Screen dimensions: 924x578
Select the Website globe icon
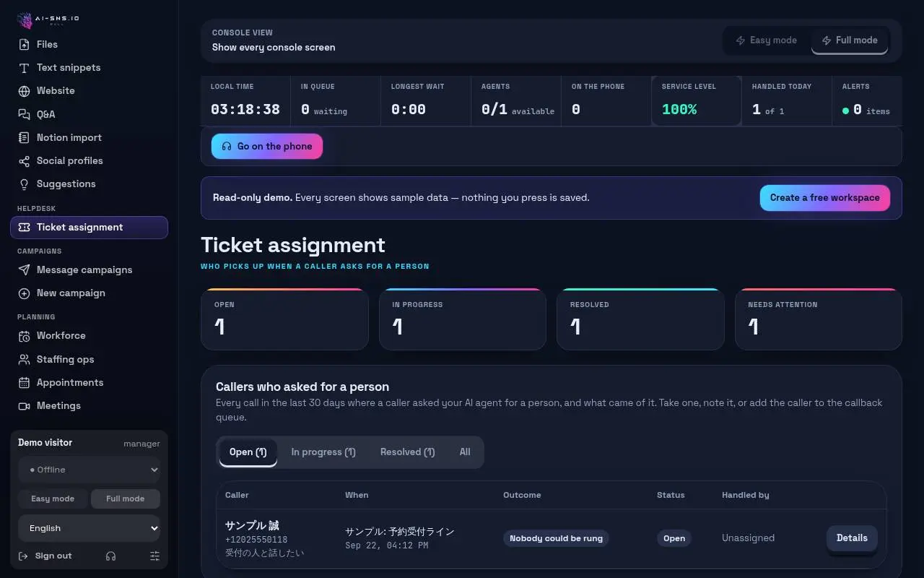[x=24, y=90]
